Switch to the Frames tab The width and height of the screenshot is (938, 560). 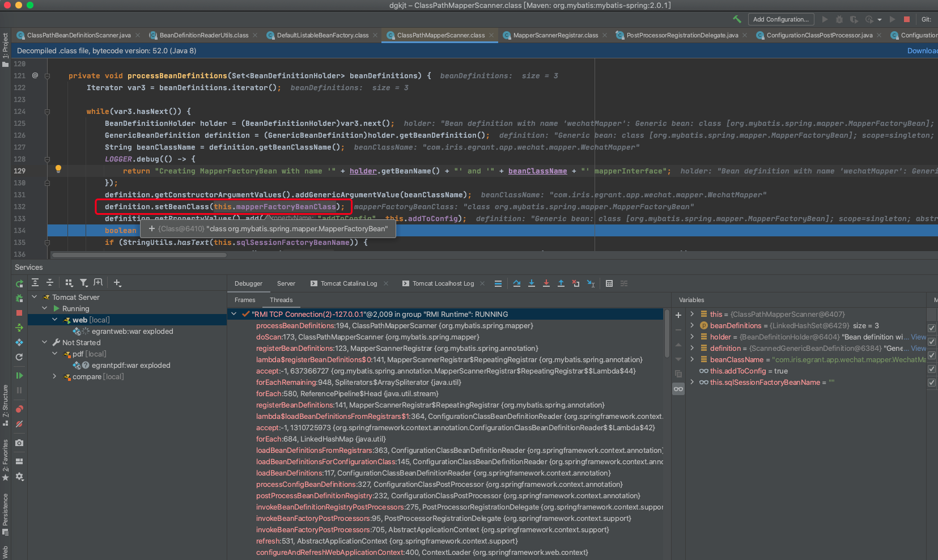(245, 300)
